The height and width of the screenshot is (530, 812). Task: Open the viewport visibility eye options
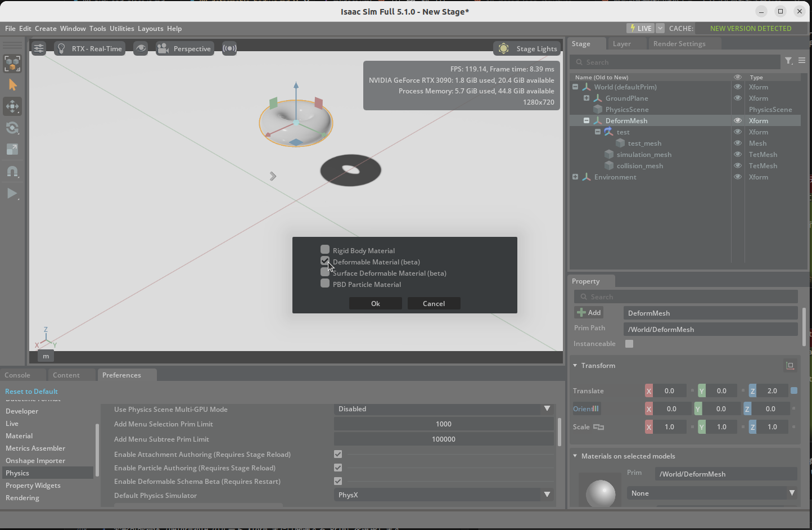pos(141,48)
